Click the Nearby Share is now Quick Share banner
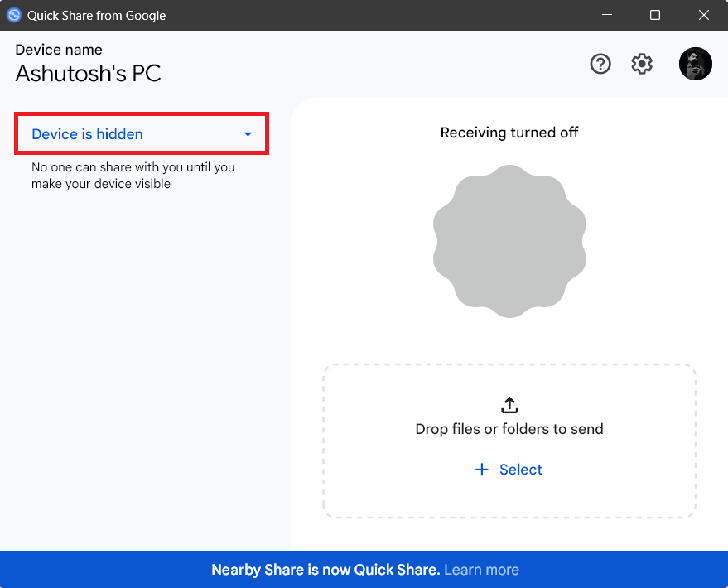 pos(325,570)
